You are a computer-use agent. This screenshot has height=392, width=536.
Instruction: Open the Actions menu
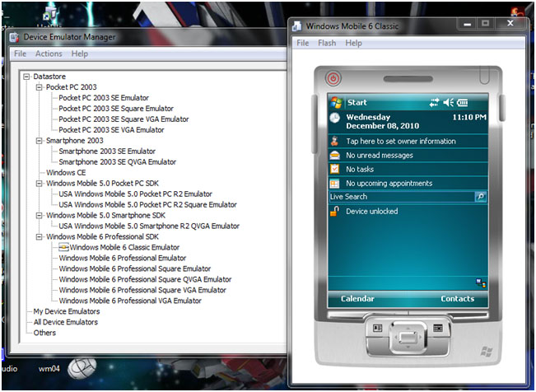49,54
